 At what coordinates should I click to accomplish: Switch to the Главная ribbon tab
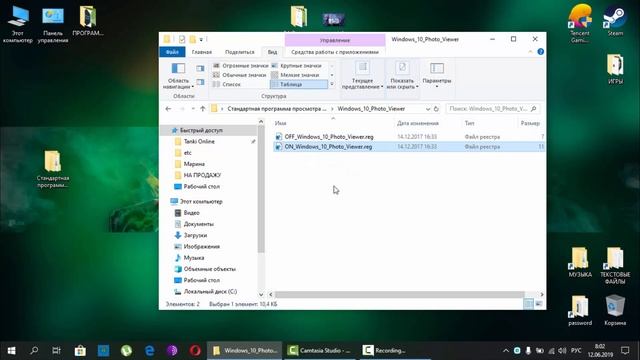202,52
